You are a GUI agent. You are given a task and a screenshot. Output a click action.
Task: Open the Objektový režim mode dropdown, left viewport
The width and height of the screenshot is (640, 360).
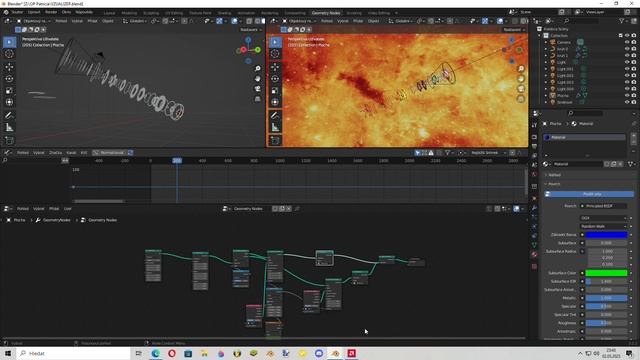point(34,21)
